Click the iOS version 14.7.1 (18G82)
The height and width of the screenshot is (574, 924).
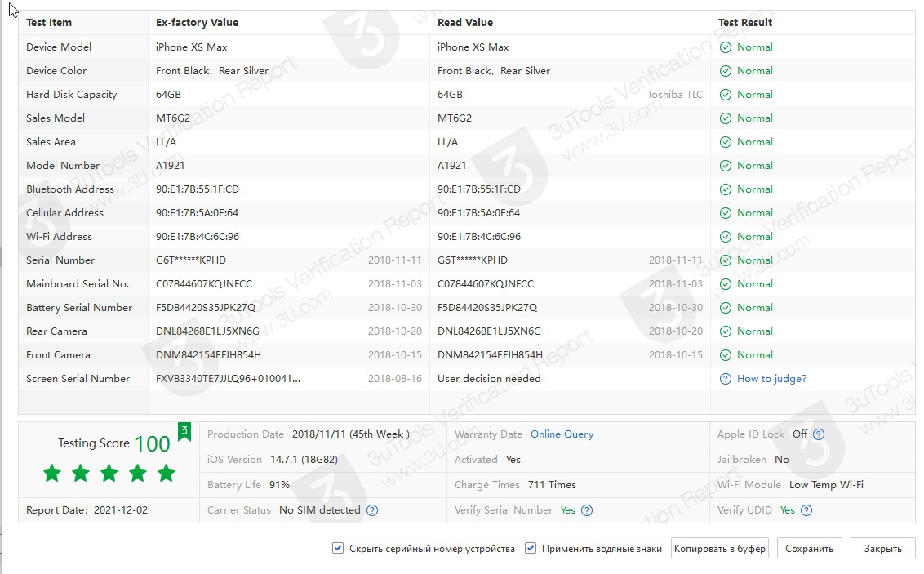click(x=304, y=460)
